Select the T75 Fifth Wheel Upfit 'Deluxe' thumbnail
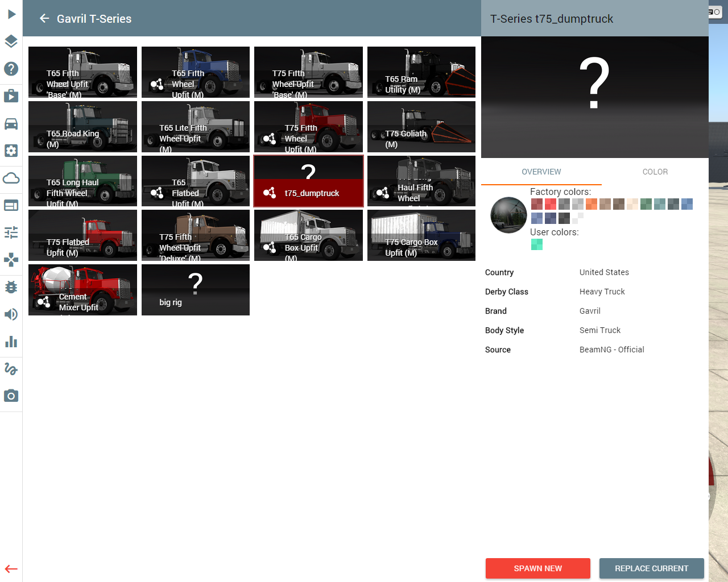 pos(196,235)
